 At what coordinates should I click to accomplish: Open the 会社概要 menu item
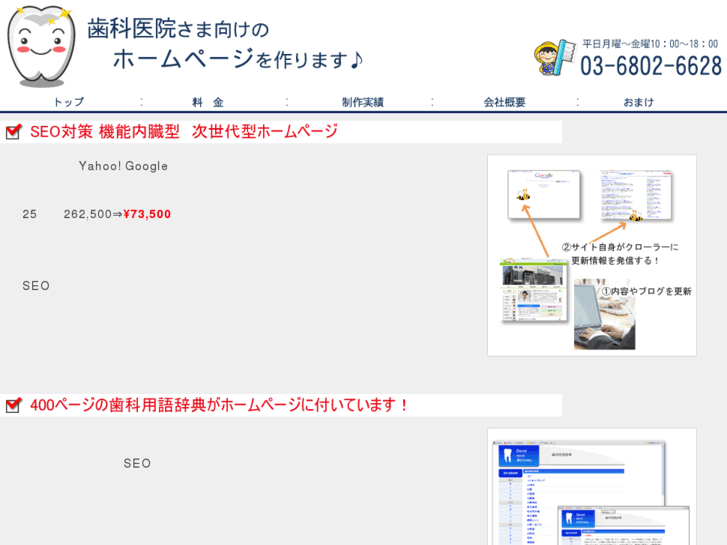click(504, 102)
